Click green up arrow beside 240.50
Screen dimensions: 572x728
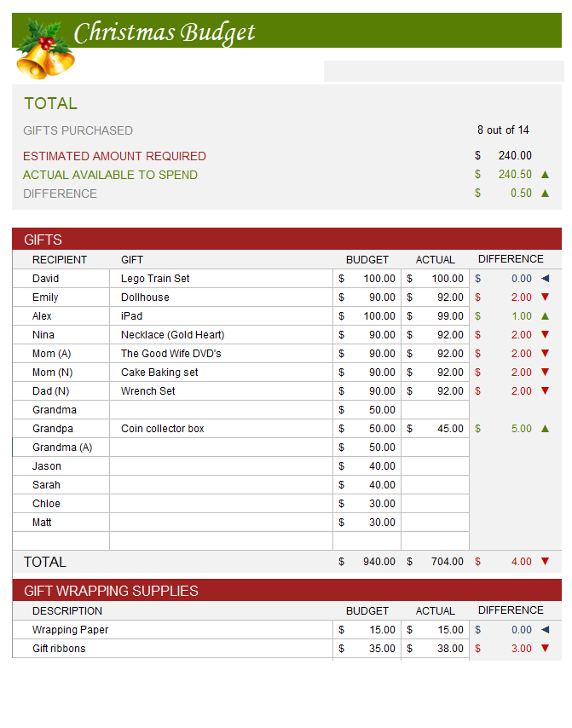(545, 175)
